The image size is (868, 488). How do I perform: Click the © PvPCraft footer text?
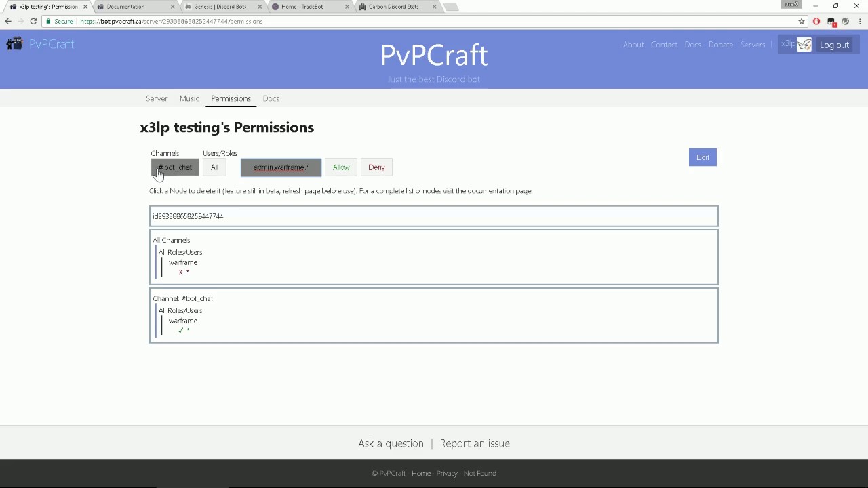pyautogui.click(x=389, y=473)
